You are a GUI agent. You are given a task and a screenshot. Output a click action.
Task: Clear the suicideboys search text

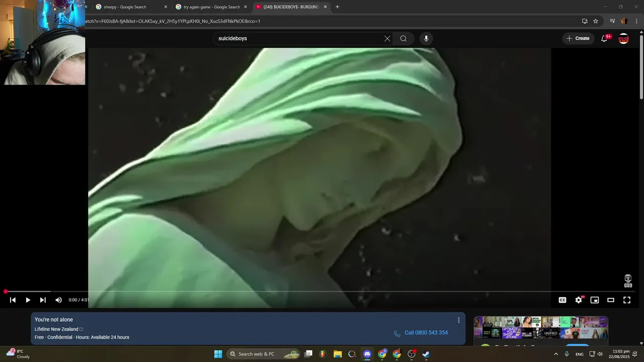(x=387, y=39)
